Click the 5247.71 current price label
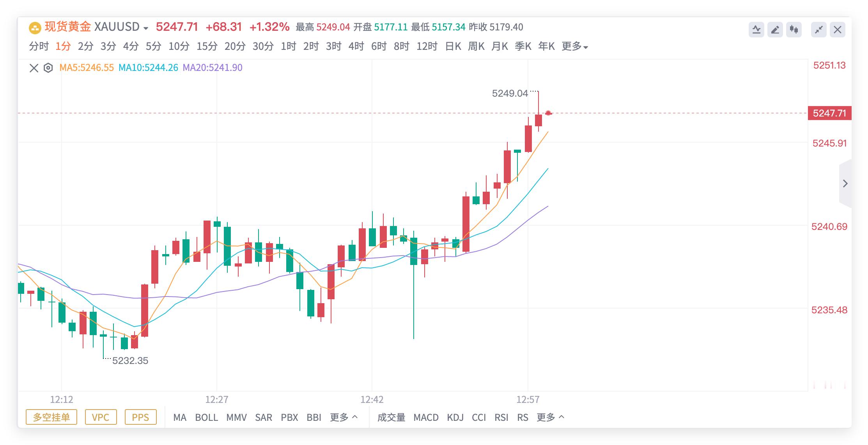The image size is (868, 445). (829, 113)
